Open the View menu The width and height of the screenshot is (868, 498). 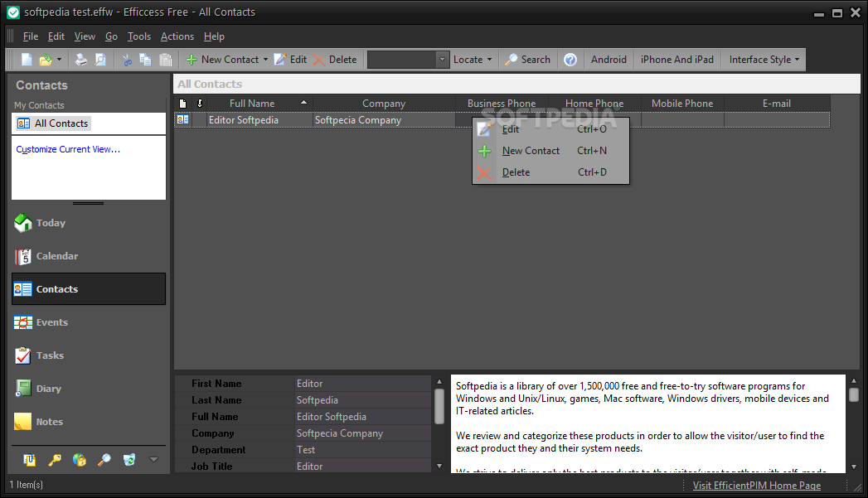click(85, 36)
